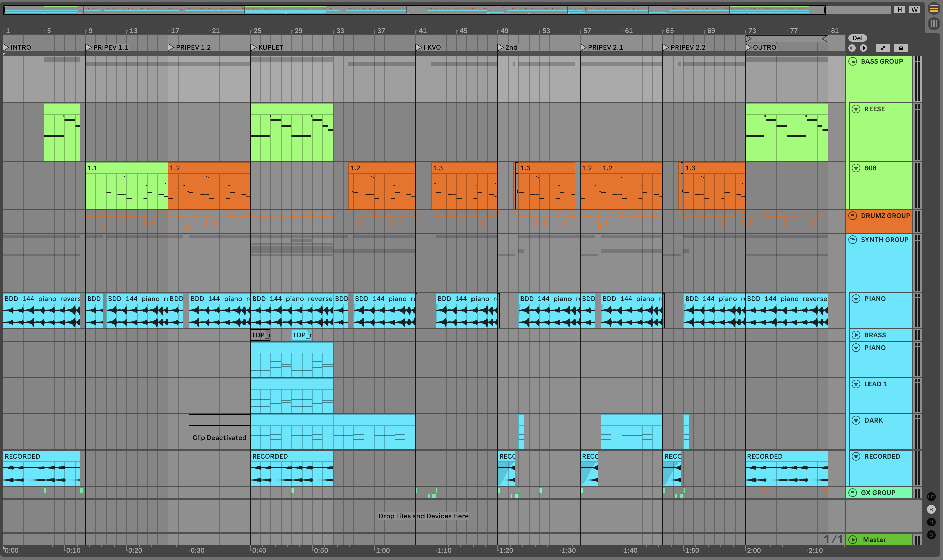
Task: Toggle the lock envelopes padlock icon
Action: 901,48
